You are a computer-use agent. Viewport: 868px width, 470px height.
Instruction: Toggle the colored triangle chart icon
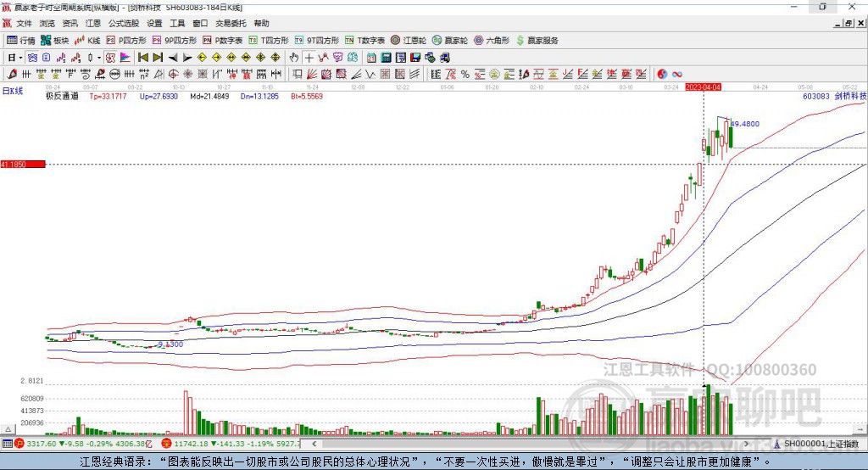point(125,58)
